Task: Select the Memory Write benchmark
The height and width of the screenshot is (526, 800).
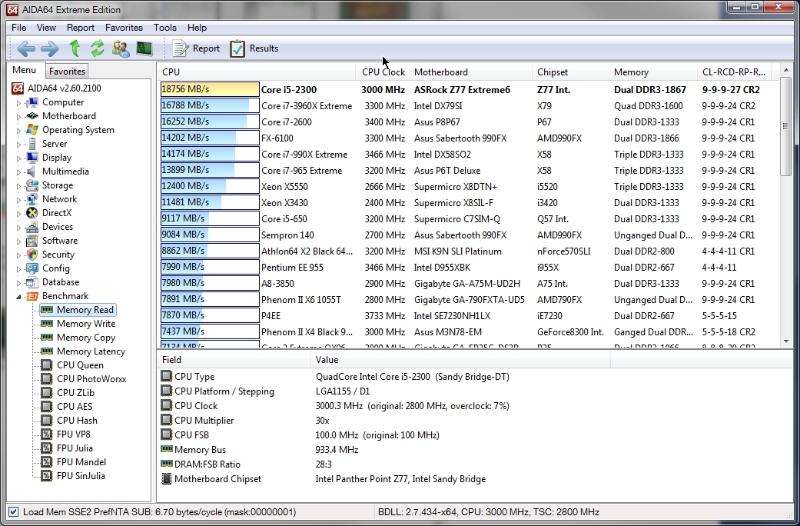Action: 85,324
